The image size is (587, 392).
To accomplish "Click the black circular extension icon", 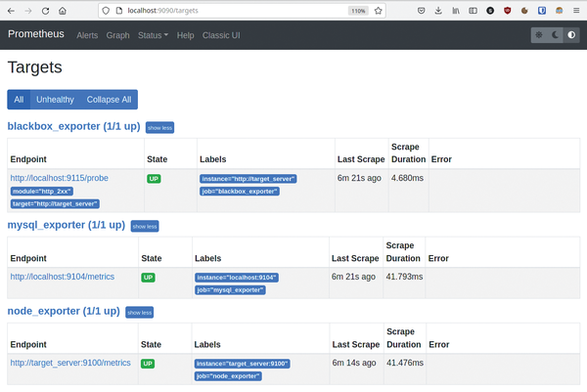I will 490,11.
